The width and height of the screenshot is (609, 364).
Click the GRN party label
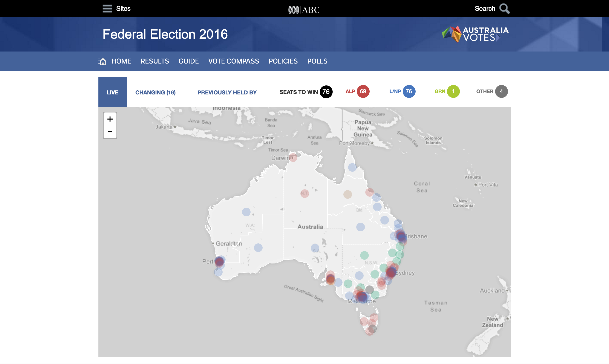coord(440,91)
